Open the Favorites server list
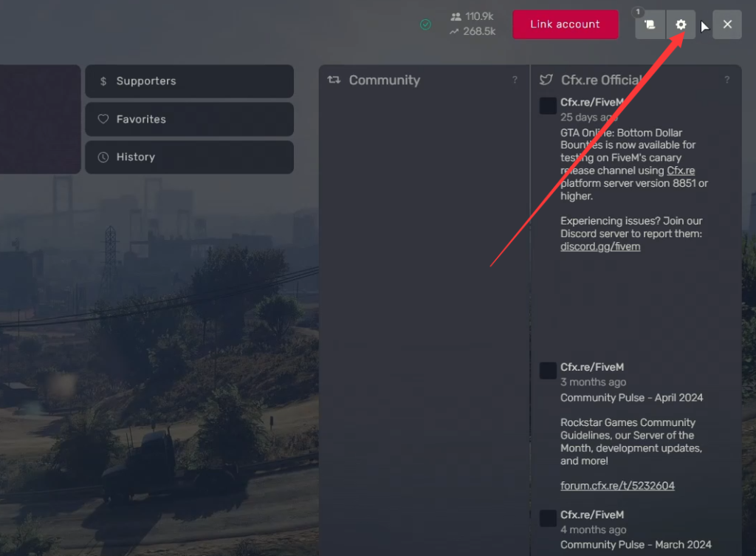This screenshot has width=756, height=556. click(x=190, y=119)
